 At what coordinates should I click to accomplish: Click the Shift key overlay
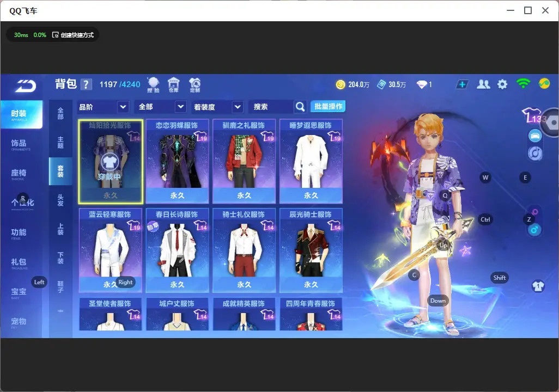500,278
